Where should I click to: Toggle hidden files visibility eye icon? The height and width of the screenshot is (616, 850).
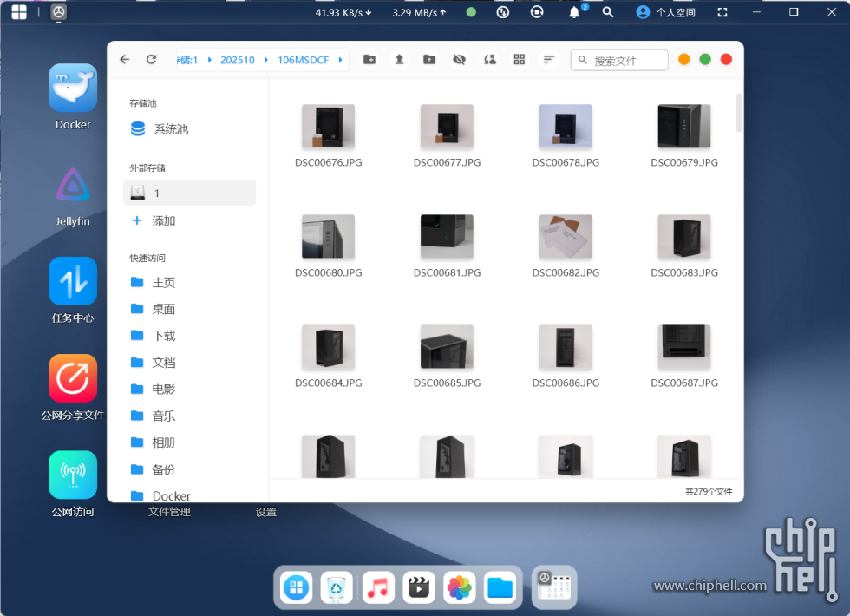(460, 60)
